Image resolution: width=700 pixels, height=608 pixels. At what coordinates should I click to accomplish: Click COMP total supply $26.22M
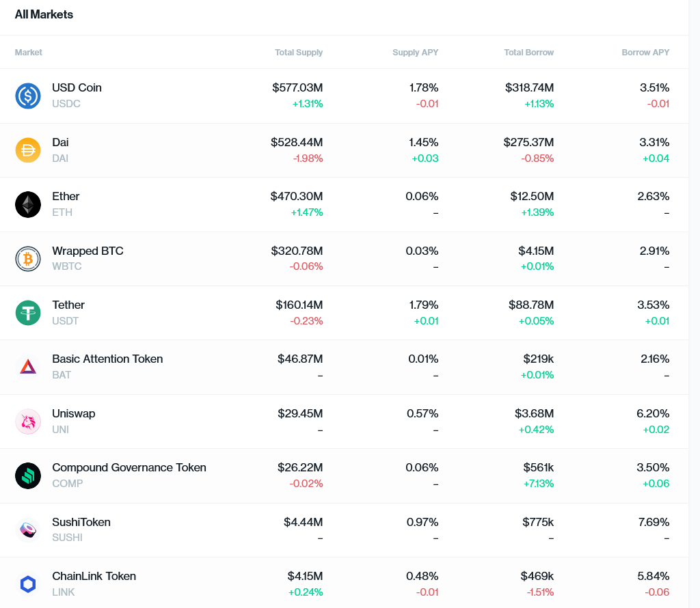pyautogui.click(x=300, y=467)
